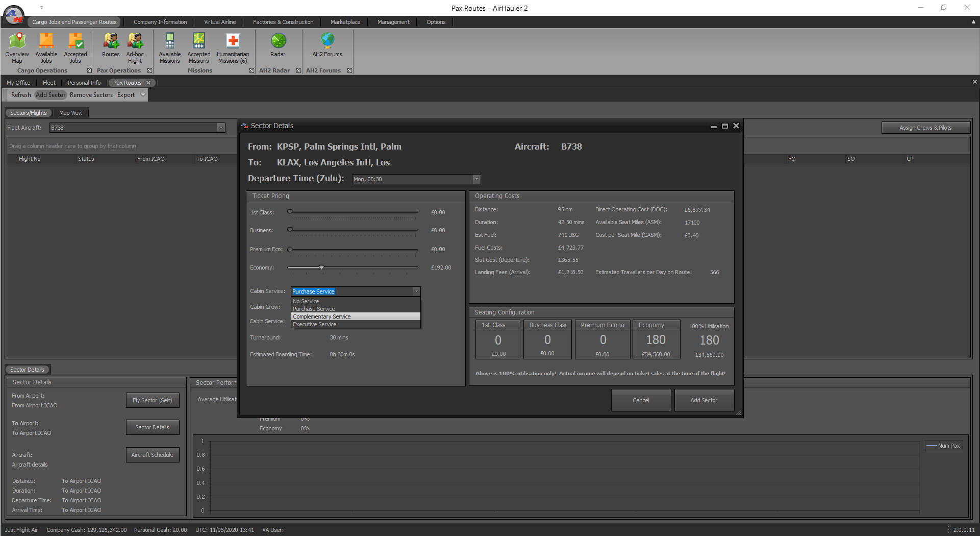Open the Marketplace ribbon tab

click(x=345, y=22)
